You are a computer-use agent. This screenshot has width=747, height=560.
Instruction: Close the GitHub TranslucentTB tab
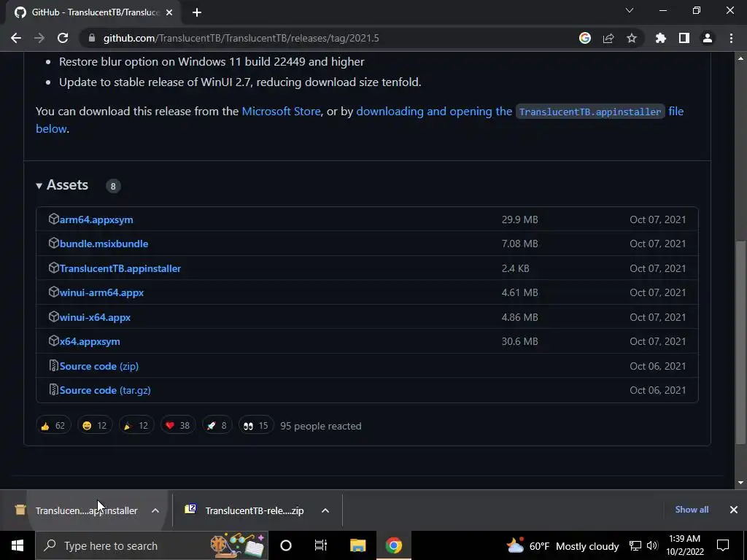click(x=169, y=13)
